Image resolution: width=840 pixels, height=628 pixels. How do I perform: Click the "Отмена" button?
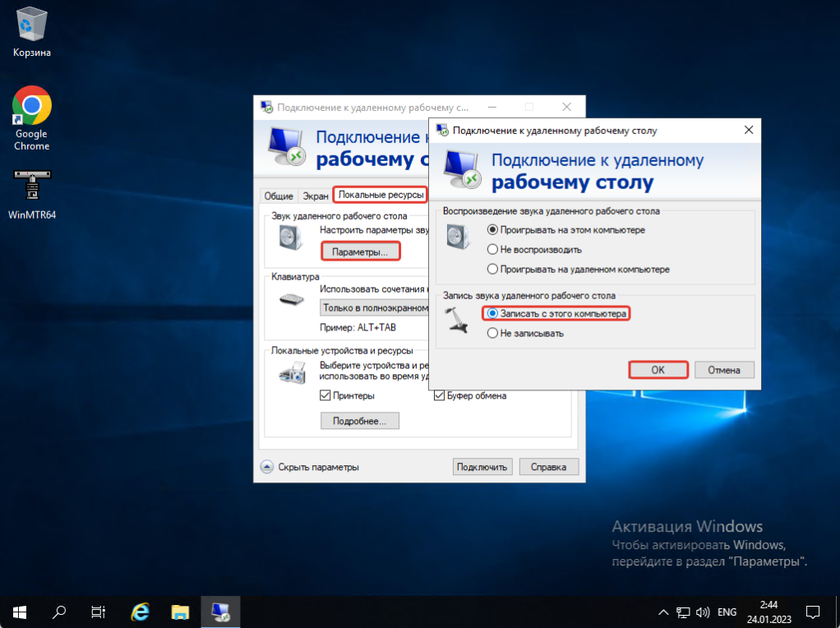click(x=724, y=370)
